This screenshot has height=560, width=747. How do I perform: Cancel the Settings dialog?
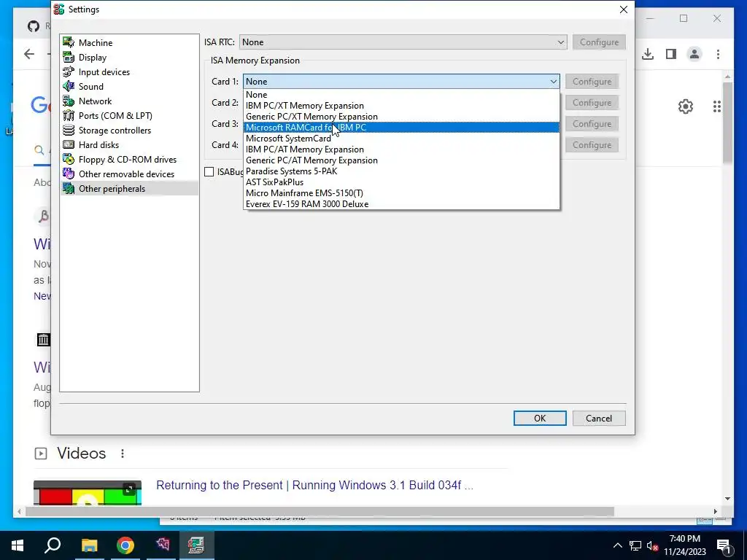tap(599, 418)
